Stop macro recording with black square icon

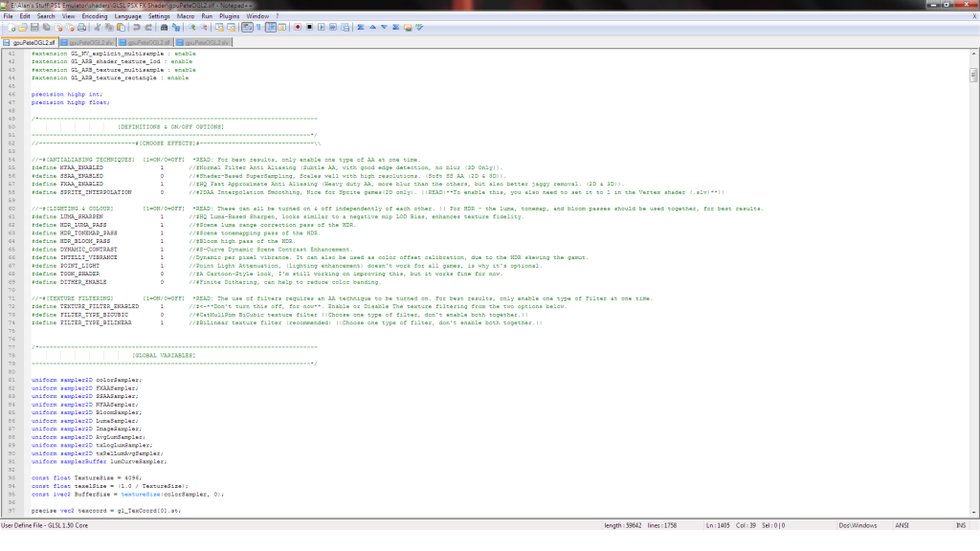309,28
